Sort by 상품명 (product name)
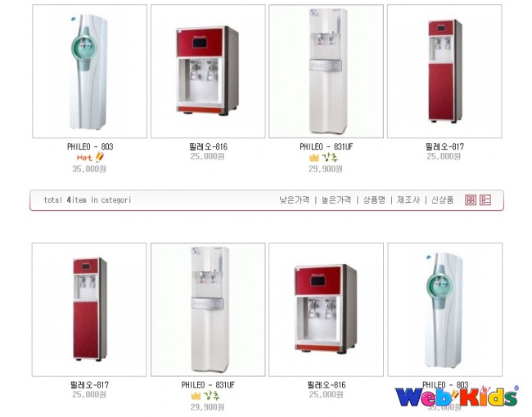The image size is (532, 417). (x=374, y=200)
